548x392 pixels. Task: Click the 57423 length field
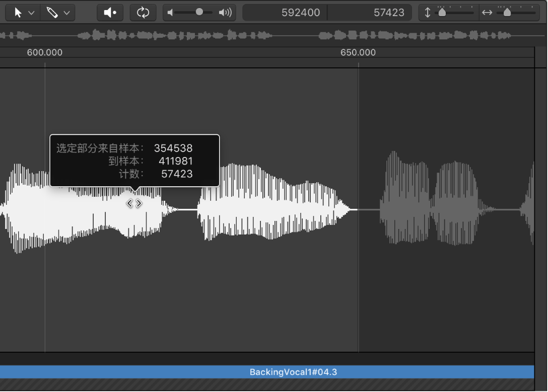tap(389, 13)
